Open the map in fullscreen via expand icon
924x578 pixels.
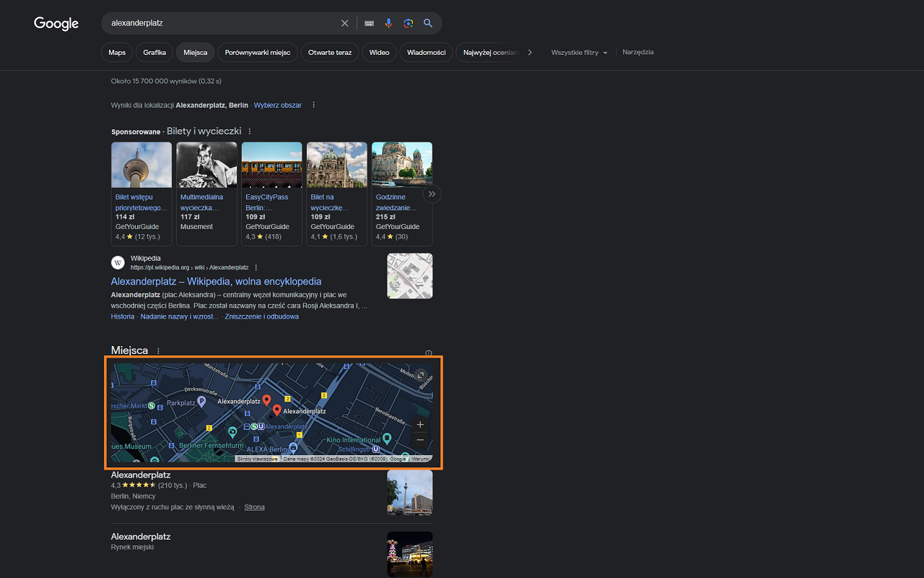pyautogui.click(x=420, y=376)
